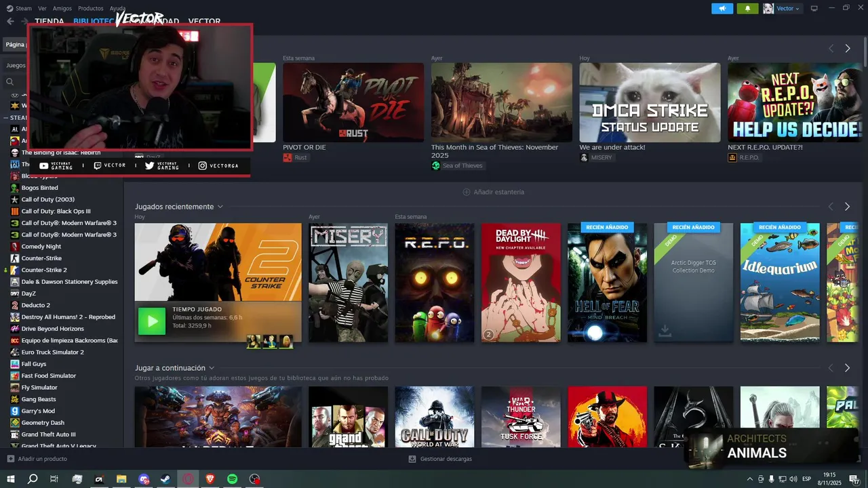Image resolution: width=868 pixels, height=488 pixels.
Task: Open the Productos menu
Action: tap(91, 8)
